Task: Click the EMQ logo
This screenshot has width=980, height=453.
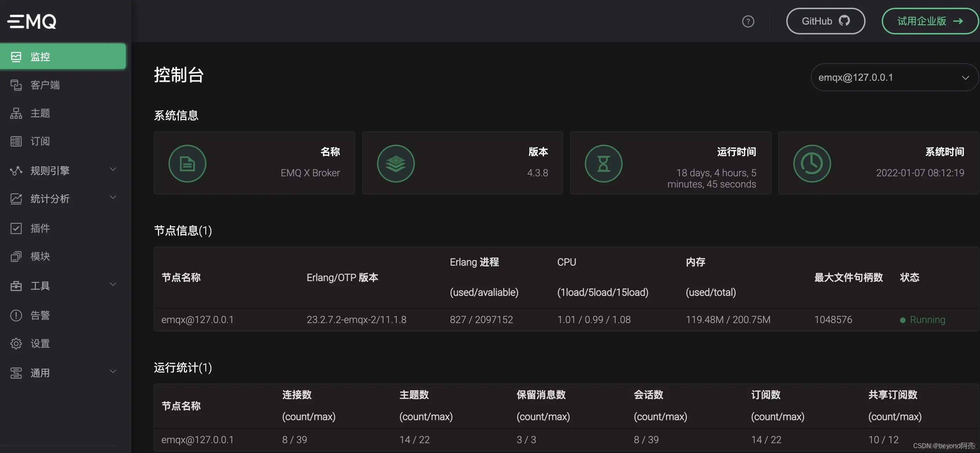Action: tap(32, 21)
